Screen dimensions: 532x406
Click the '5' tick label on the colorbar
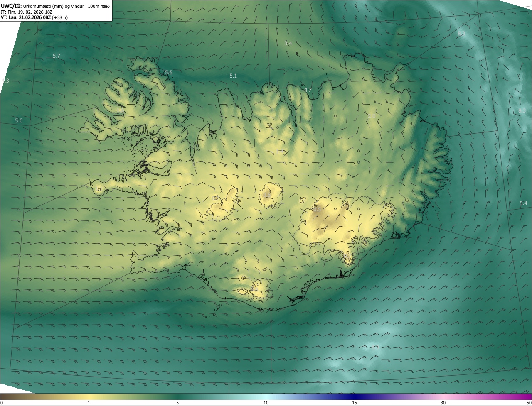(177, 403)
